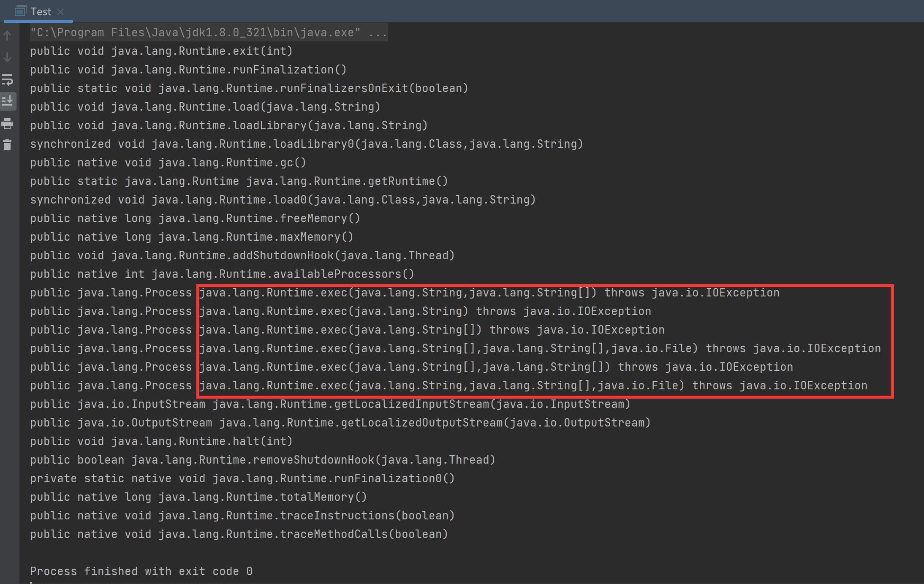The image size is (924, 584).
Task: Toggle Scroll to End of console
Action: (x=8, y=101)
